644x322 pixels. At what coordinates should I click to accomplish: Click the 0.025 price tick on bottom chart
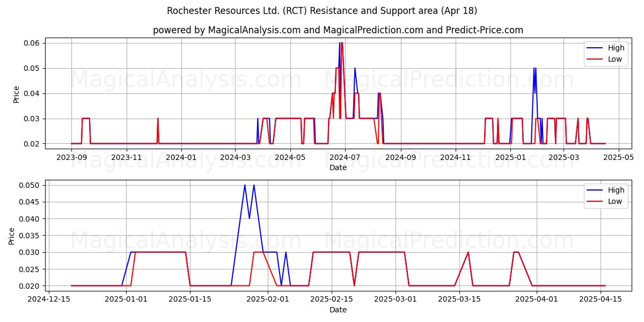pyautogui.click(x=31, y=269)
